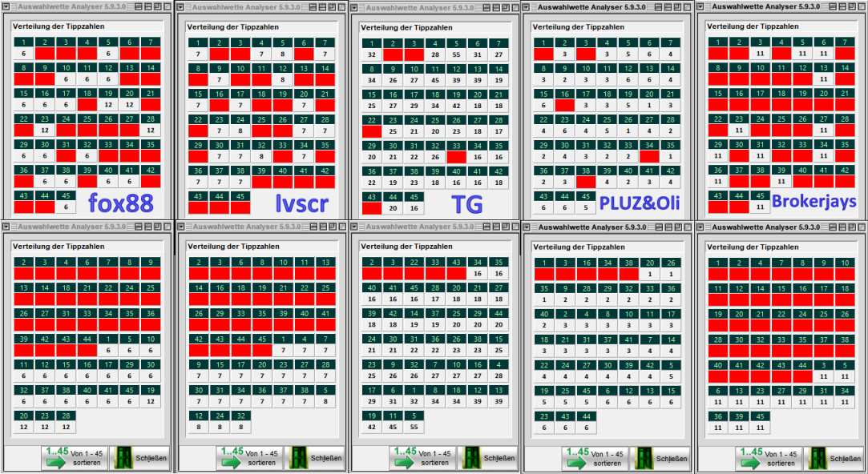Image resolution: width=868 pixels, height=474 pixels.
Task: Sort 1-45 in window below fox88
Action: click(75, 458)
